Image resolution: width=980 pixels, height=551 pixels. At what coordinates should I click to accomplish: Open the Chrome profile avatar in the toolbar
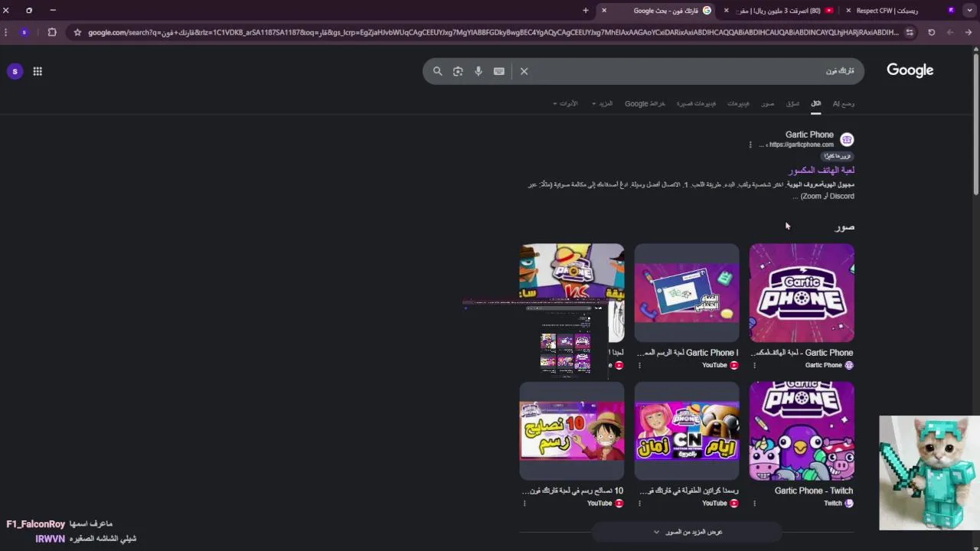point(24,32)
